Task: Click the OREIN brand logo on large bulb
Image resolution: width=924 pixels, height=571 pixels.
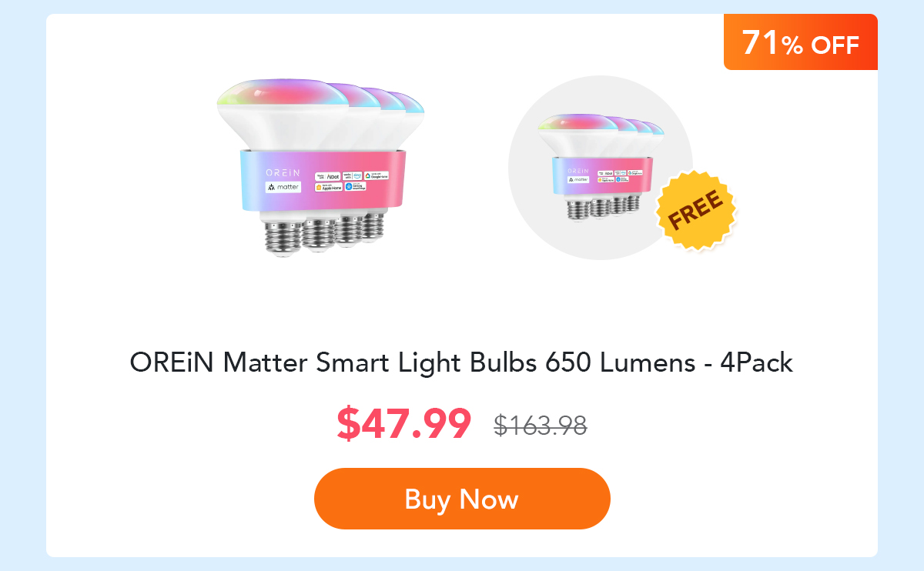Action: coord(283,172)
